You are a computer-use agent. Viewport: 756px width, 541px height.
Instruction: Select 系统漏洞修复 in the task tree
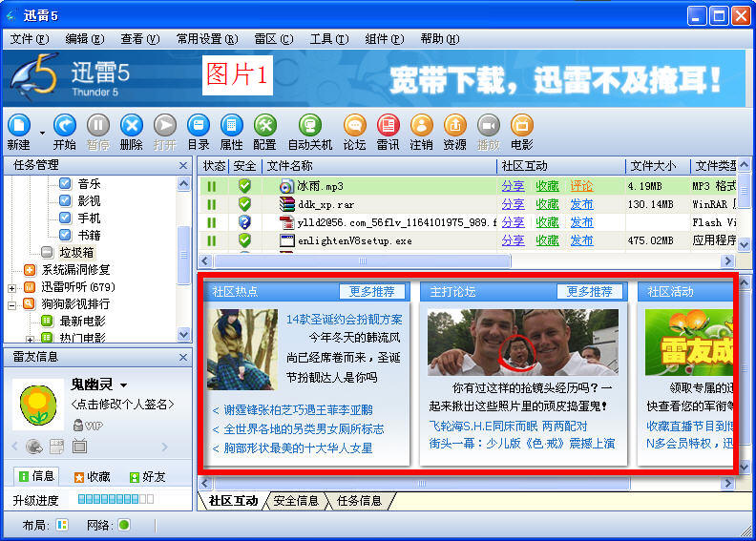coord(75,270)
